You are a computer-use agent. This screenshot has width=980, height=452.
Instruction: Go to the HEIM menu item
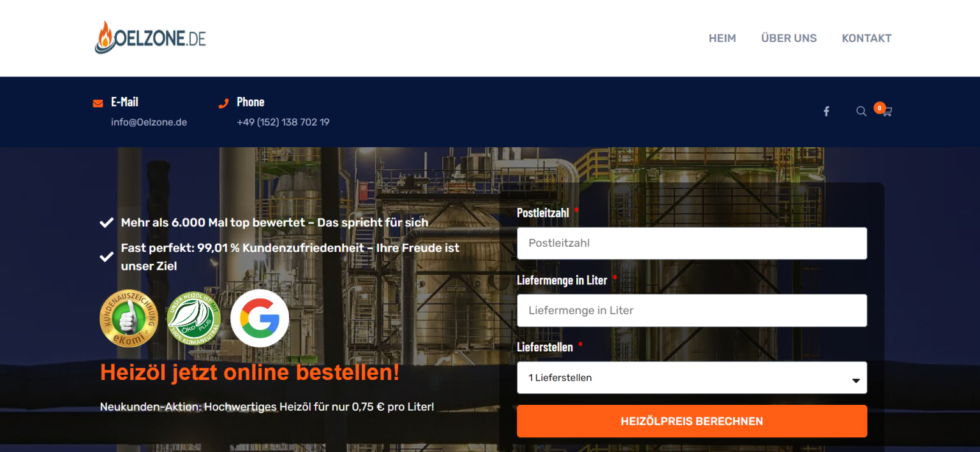click(722, 38)
